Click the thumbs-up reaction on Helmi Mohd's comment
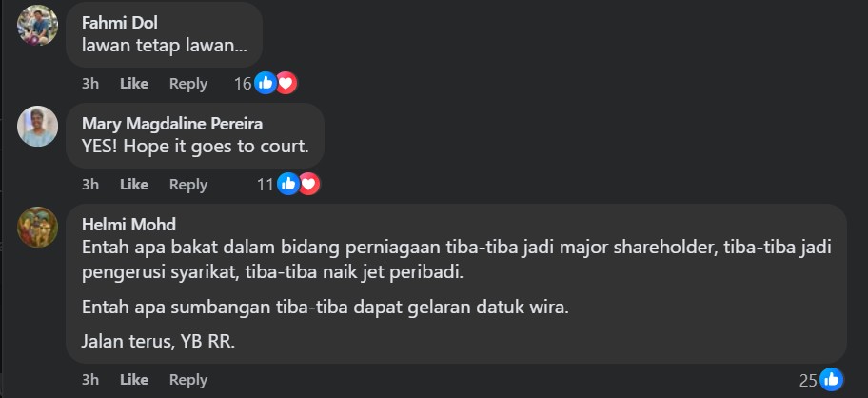Screen dimensions: 868x398 pos(832,380)
